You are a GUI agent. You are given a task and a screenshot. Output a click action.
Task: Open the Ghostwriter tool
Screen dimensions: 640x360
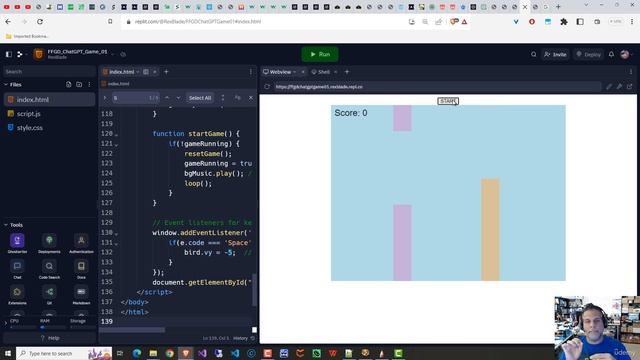[17, 244]
